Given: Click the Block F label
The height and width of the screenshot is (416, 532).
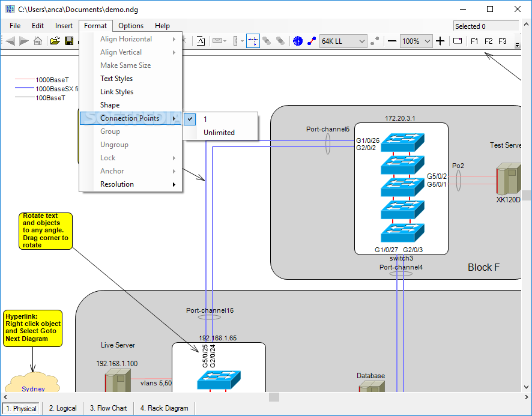Looking at the screenshot, I should [483, 267].
